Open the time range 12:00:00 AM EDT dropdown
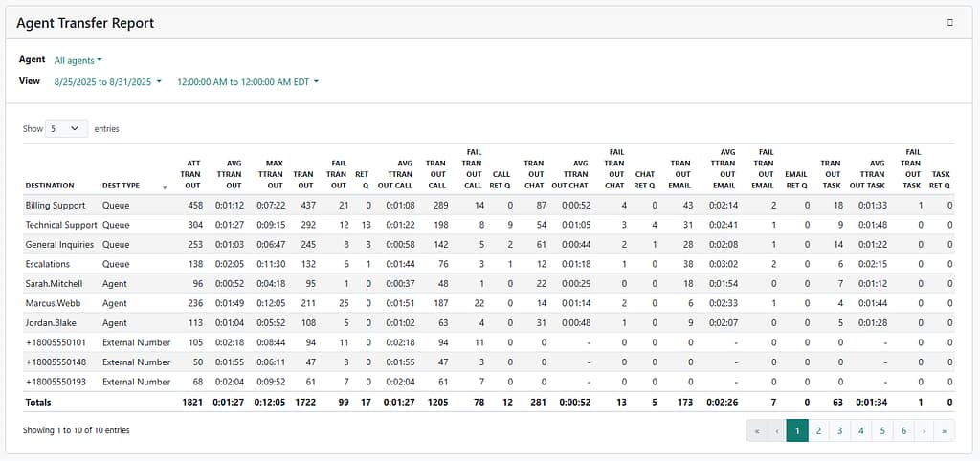Screen dimensions: 980x461 tap(248, 82)
